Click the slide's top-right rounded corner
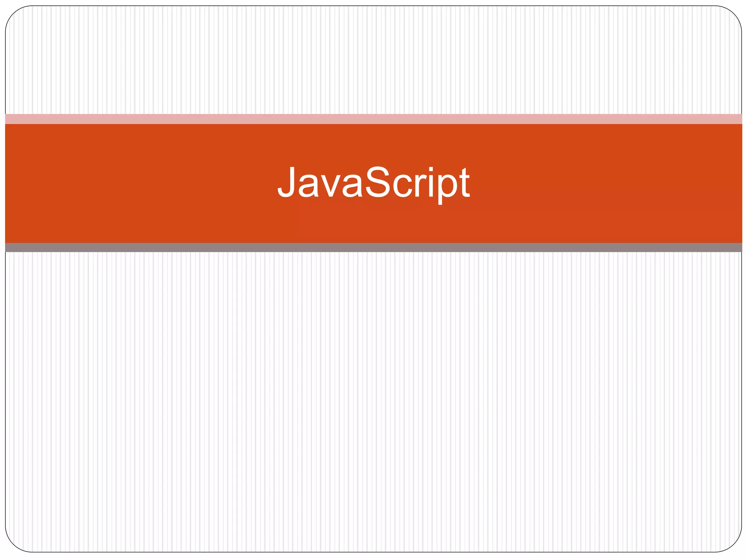Image resolution: width=747 pixels, height=560 pixels. coord(732,15)
